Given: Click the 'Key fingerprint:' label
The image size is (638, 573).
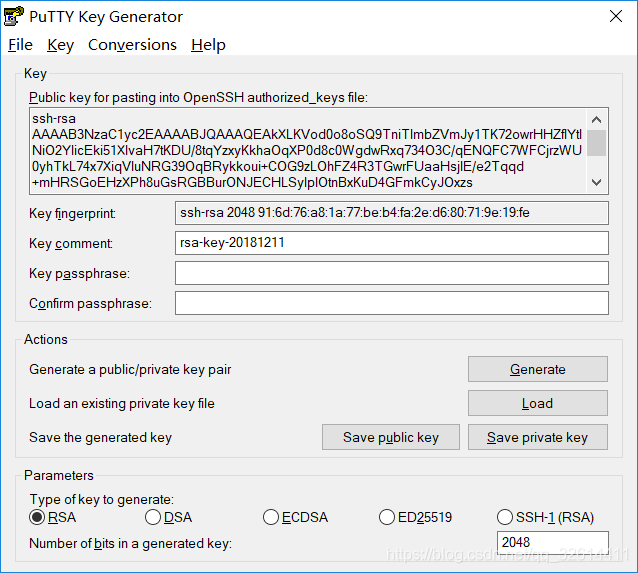Looking at the screenshot, I should [x=72, y=214].
